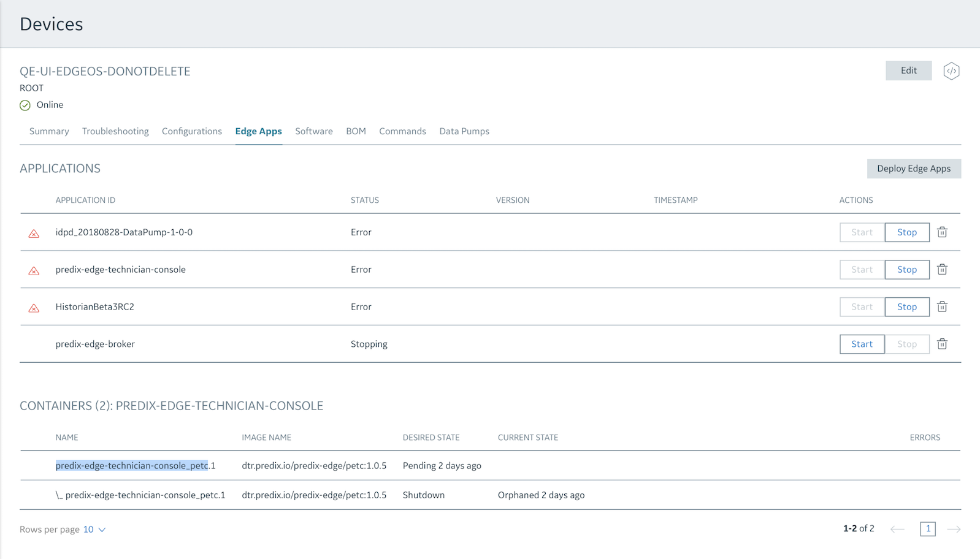Switch to the Software tab
The width and height of the screenshot is (980, 559).
click(x=314, y=131)
